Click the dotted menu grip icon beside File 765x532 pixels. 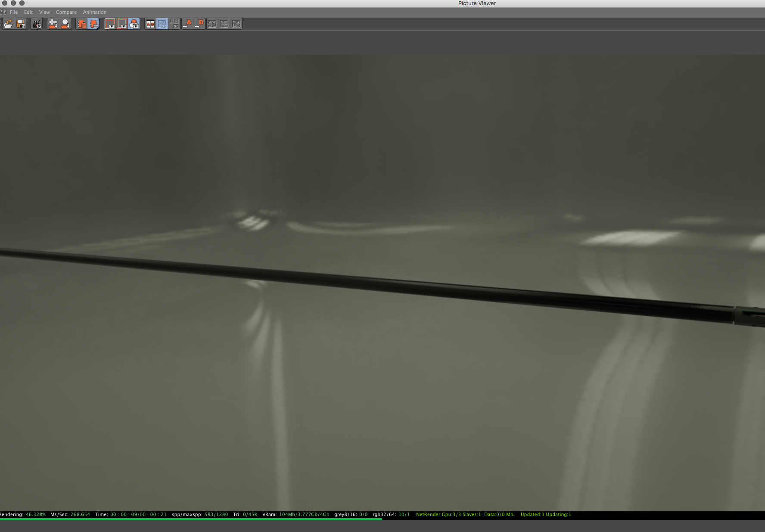(x=3, y=12)
